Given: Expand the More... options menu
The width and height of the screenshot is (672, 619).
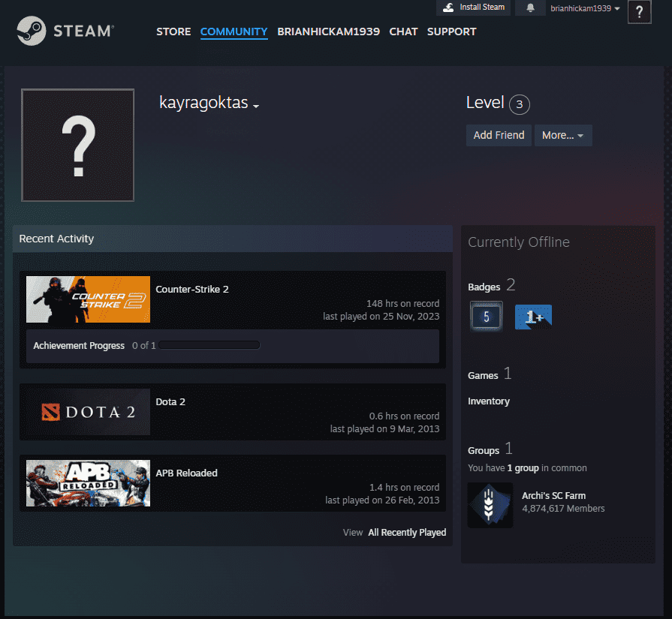Looking at the screenshot, I should 563,135.
